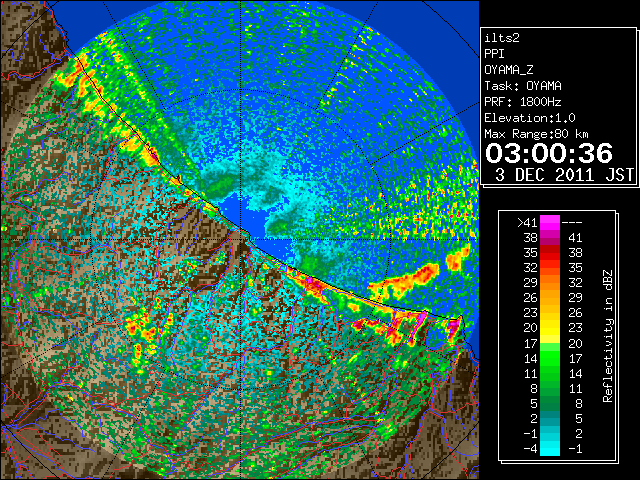Click the 'PRF: 1800Hz' text
Viewport: 640px width, 480px height.
[x=523, y=102]
